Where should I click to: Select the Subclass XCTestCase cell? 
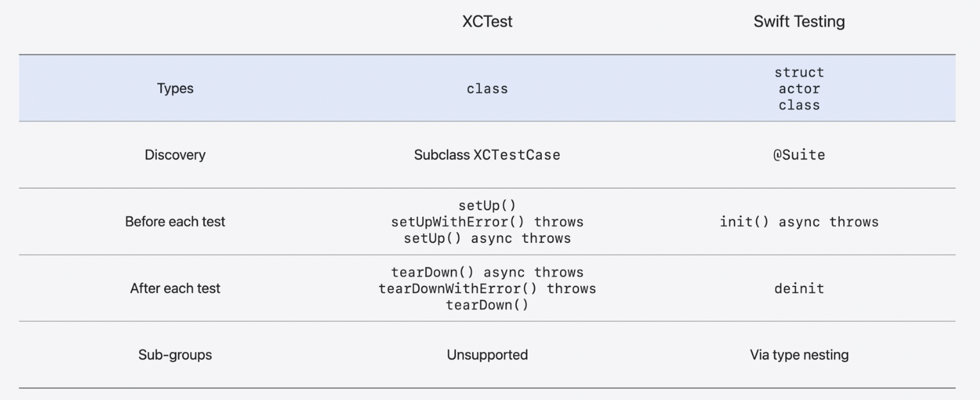pos(487,155)
